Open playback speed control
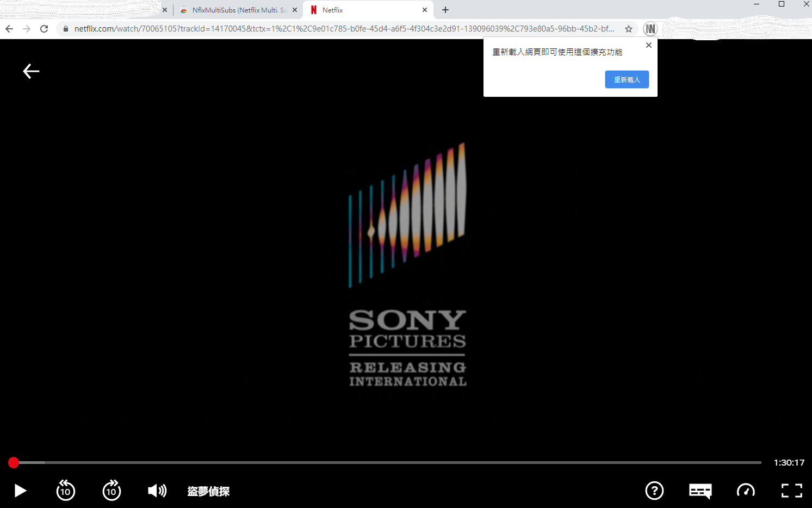 click(746, 491)
